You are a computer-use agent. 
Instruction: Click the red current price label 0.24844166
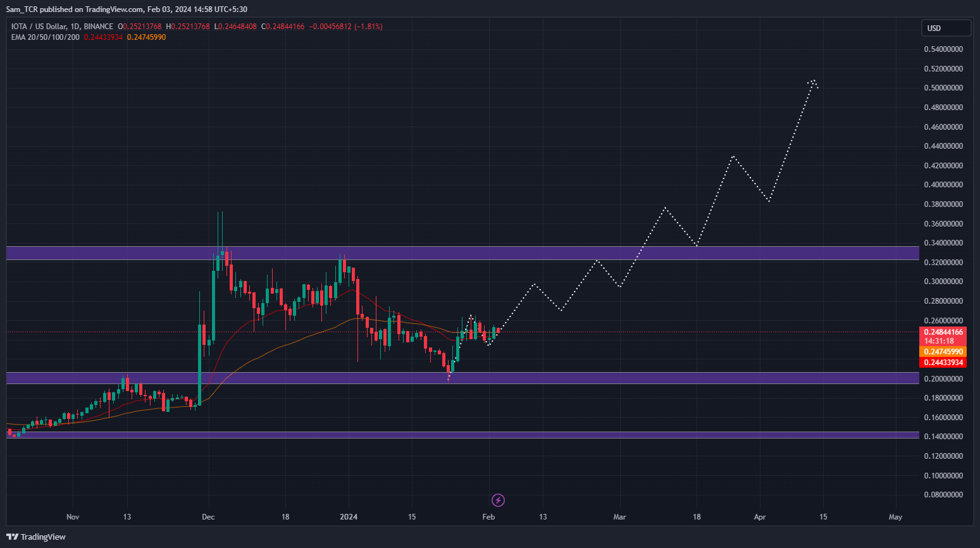click(943, 332)
